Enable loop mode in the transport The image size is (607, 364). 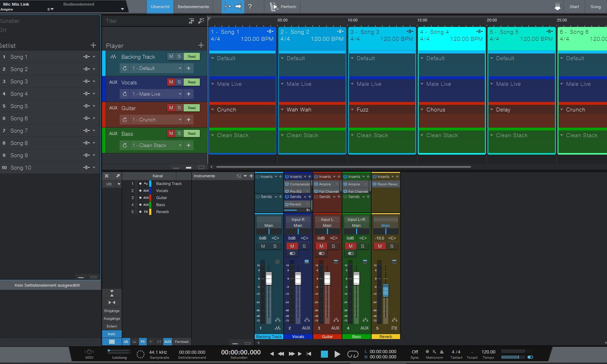(x=353, y=354)
